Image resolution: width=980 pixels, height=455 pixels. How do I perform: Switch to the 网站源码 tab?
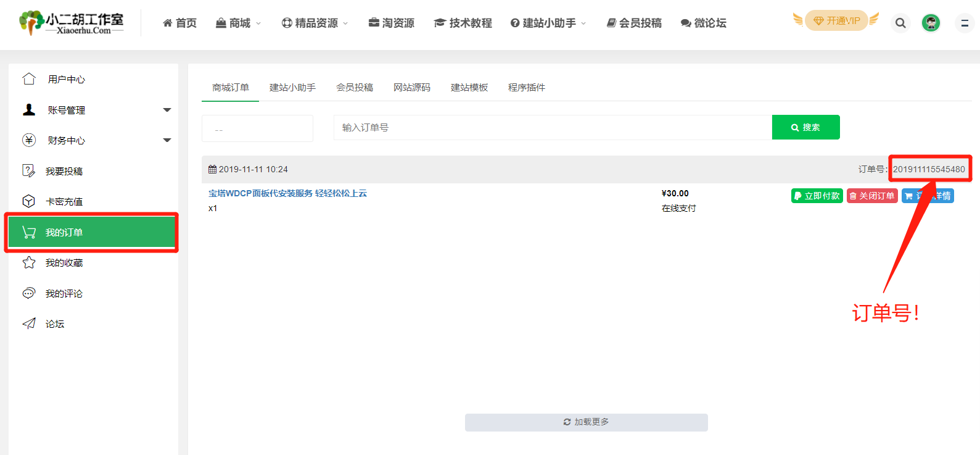coord(412,88)
